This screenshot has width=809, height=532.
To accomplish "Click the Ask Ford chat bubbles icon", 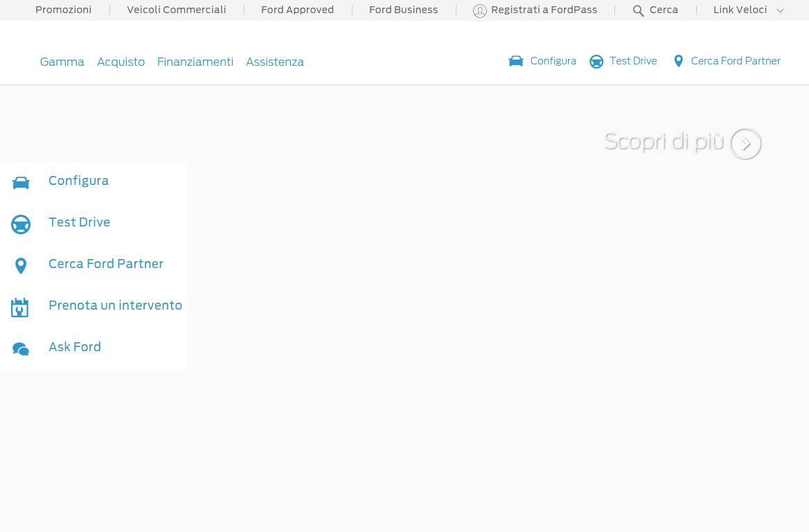I will coord(21,349).
